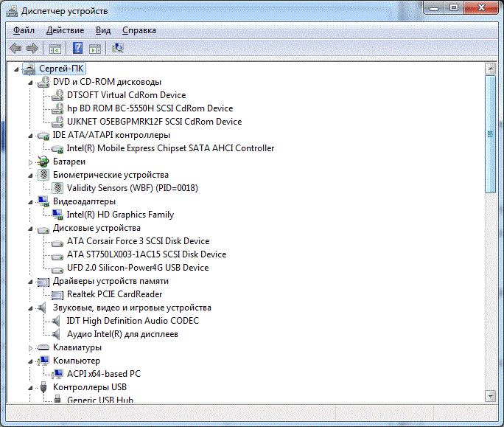Select Realtek PCIE CardReader entry
Image resolution: width=504 pixels, height=427 pixels.
(x=114, y=294)
